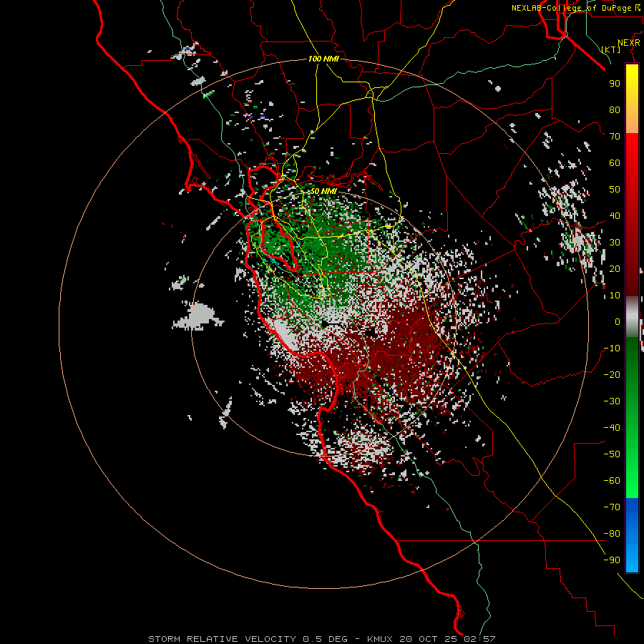Screen dimensions: 644x644
Task: Click the [KT] units label
Action: [x=611, y=49]
